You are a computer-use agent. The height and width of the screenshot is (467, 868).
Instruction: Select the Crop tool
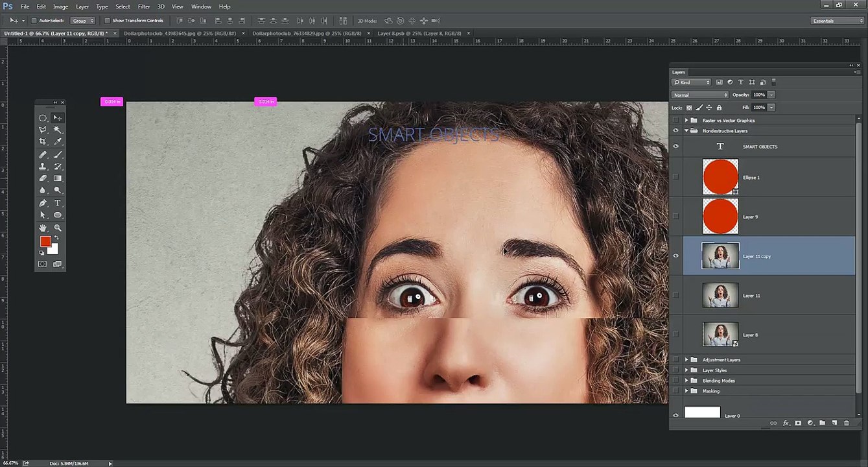(43, 141)
